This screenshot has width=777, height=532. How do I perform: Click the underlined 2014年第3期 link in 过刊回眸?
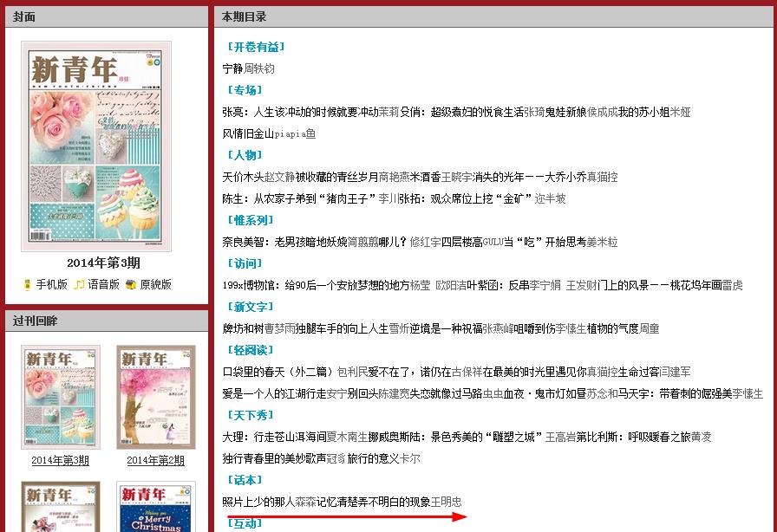(61, 461)
